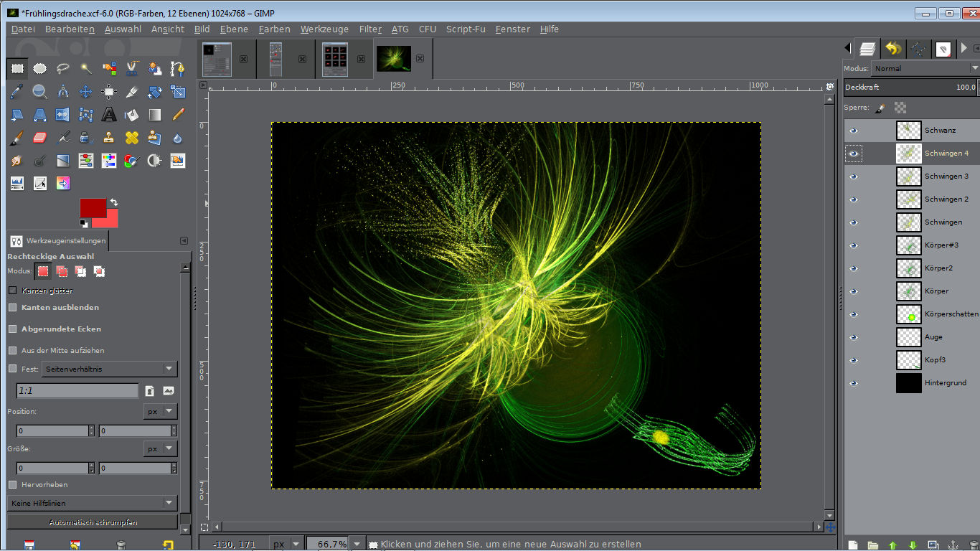Viewport: 980px width, 551px height.
Task: Select the Measure compass tool
Action: click(x=63, y=92)
